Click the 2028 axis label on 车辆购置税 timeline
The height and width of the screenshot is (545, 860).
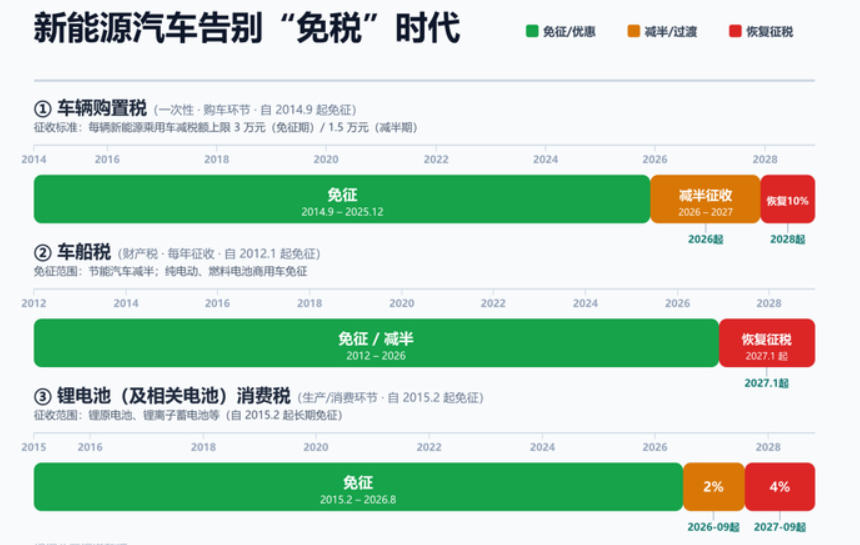point(765,159)
